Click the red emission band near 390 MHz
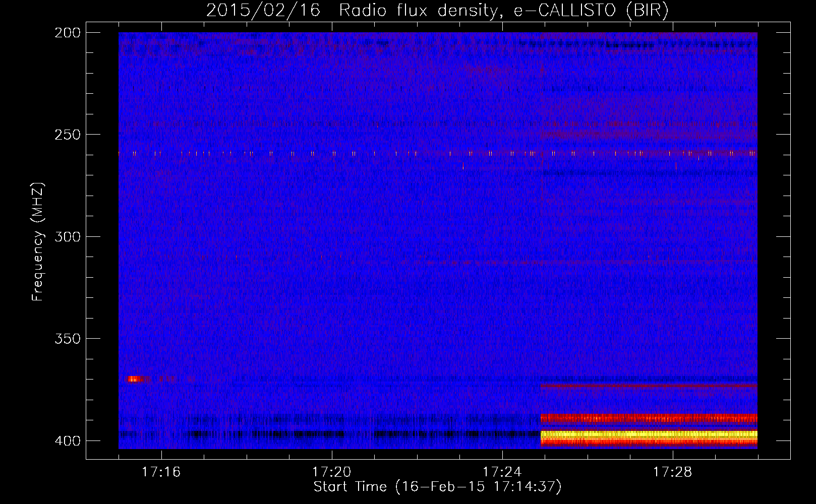The image size is (816, 504). (649, 418)
